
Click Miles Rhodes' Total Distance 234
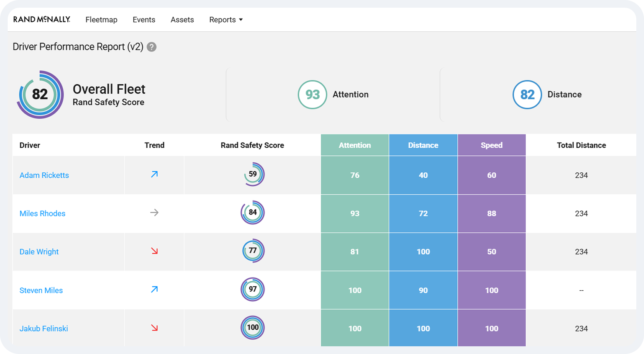pyautogui.click(x=581, y=213)
